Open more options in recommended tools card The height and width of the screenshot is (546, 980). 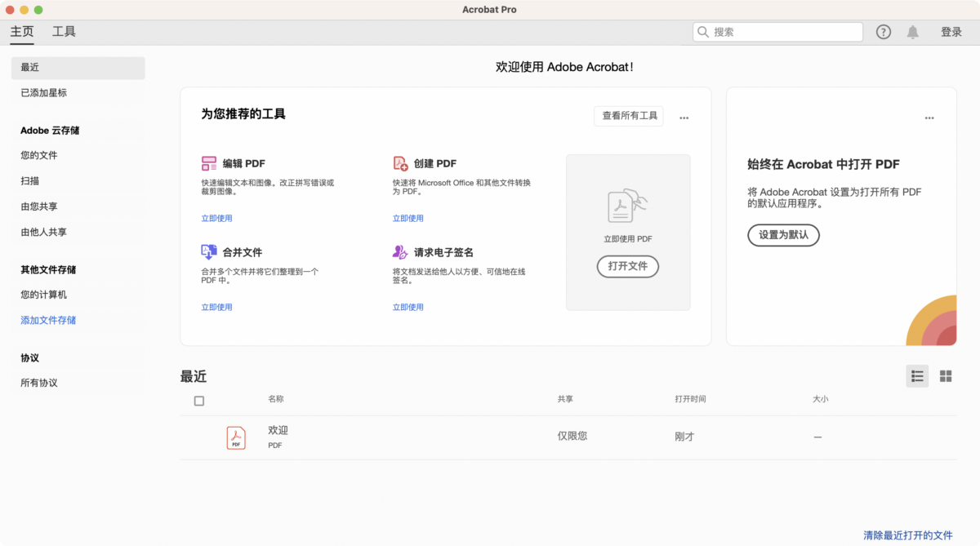684,118
